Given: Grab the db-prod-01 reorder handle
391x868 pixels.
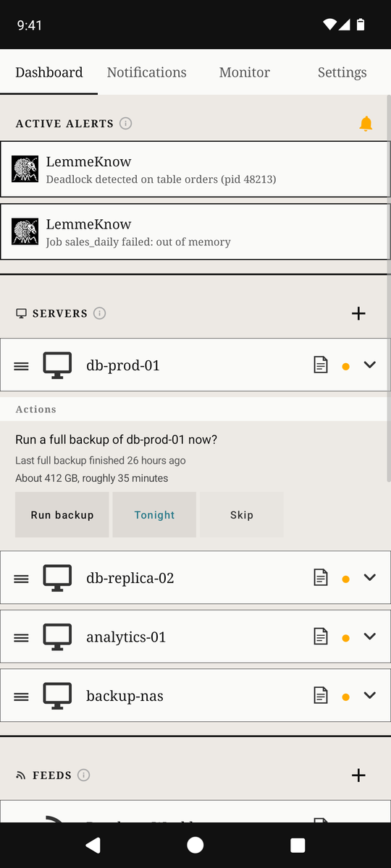Looking at the screenshot, I should (x=22, y=366).
